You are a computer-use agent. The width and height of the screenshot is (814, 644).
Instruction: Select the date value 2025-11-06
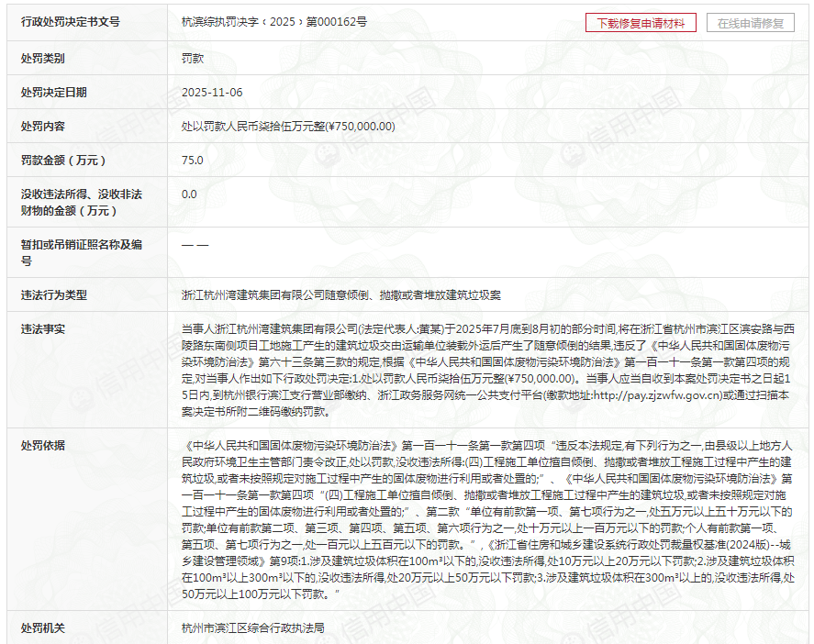[212, 93]
